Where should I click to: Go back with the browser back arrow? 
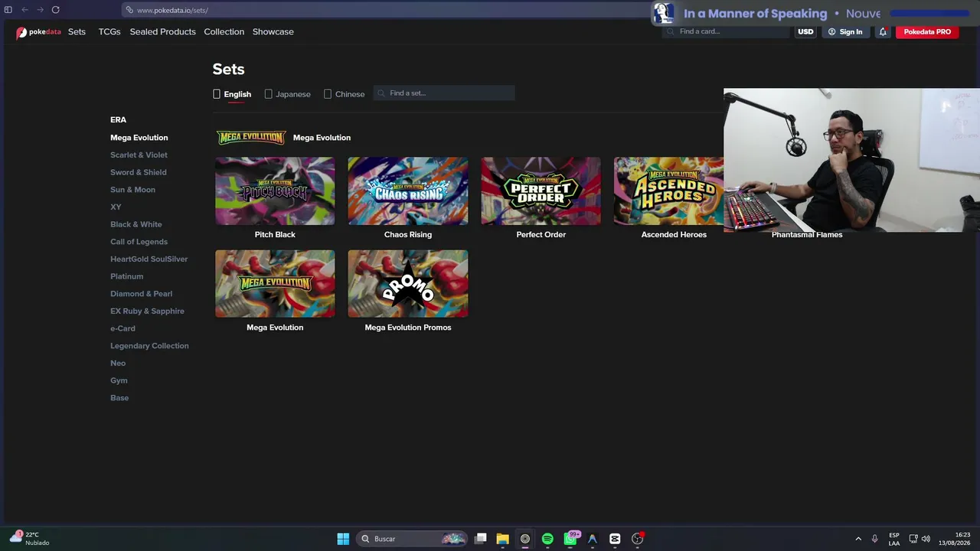(24, 10)
